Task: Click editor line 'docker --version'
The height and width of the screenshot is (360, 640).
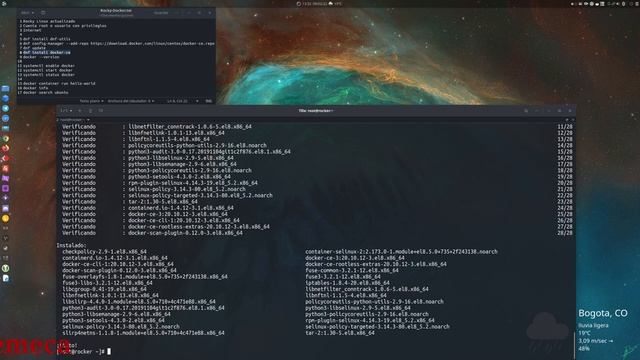Action: 41,57
